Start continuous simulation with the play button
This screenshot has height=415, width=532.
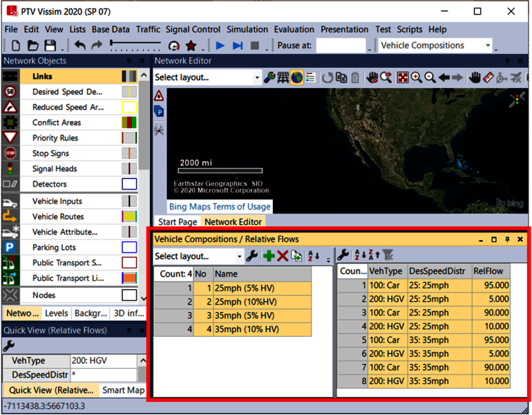(x=220, y=46)
